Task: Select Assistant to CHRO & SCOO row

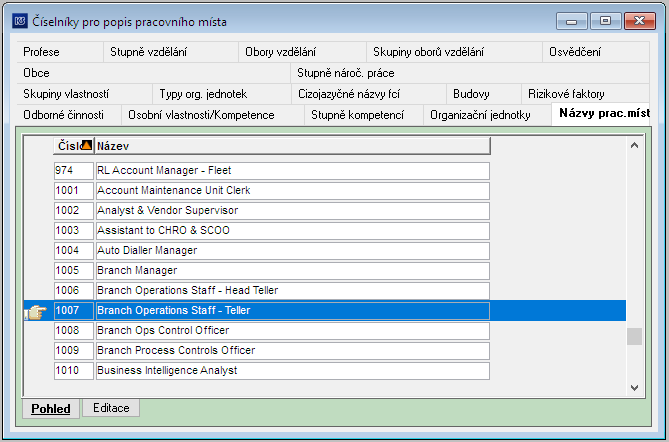Action: [x=293, y=231]
